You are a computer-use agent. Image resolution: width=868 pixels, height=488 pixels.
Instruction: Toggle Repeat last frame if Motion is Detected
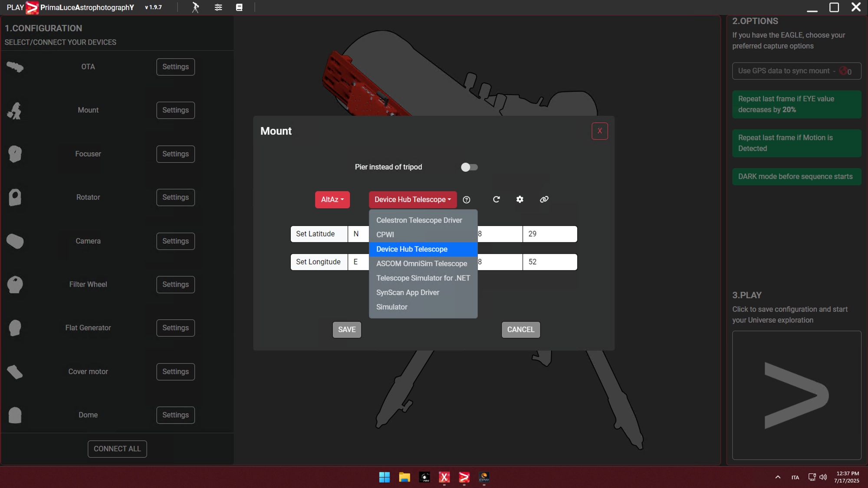point(796,143)
